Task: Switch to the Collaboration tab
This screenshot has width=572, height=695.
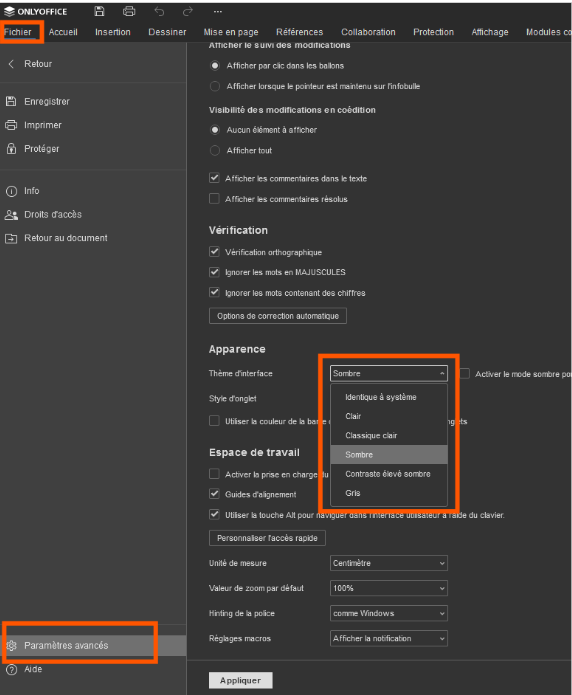Action: click(368, 32)
